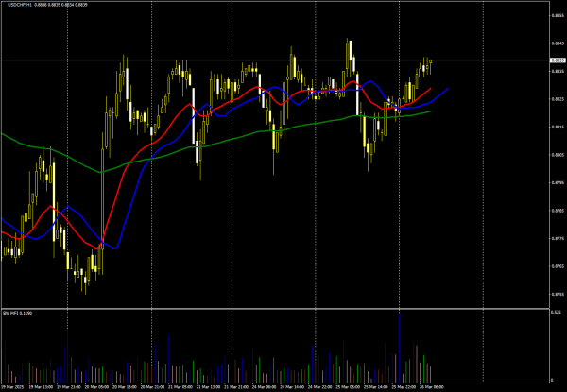Click the tallest BW MFI histogram bar
567x392 pixels.
pyautogui.click(x=399, y=347)
